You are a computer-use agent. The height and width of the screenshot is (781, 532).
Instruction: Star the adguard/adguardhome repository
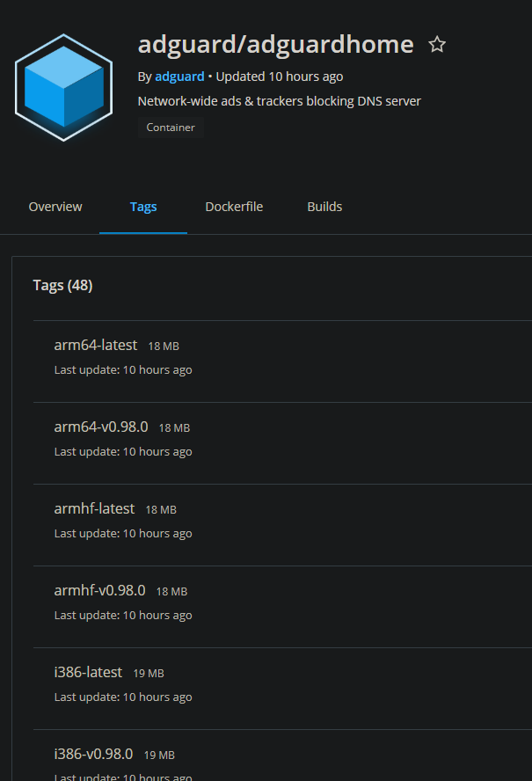coord(437,44)
